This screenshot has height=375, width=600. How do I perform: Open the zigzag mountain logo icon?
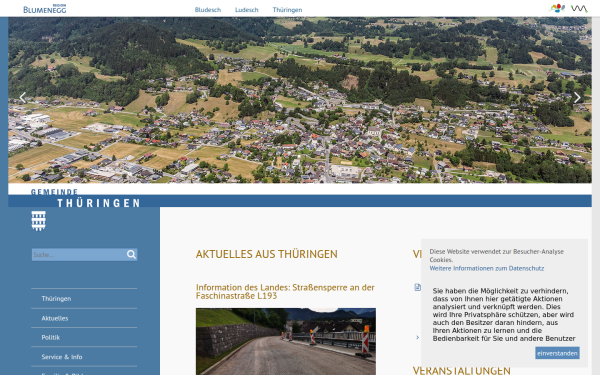tap(579, 8)
